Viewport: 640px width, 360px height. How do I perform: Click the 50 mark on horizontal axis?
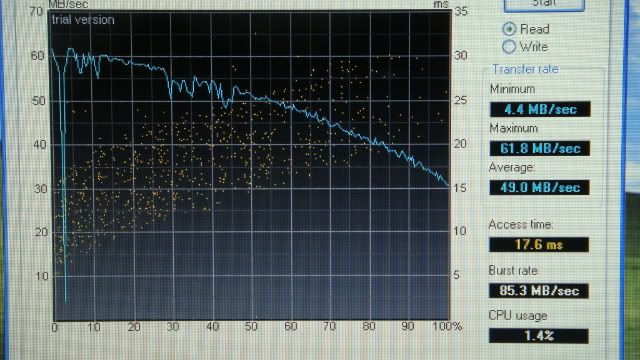click(251, 326)
